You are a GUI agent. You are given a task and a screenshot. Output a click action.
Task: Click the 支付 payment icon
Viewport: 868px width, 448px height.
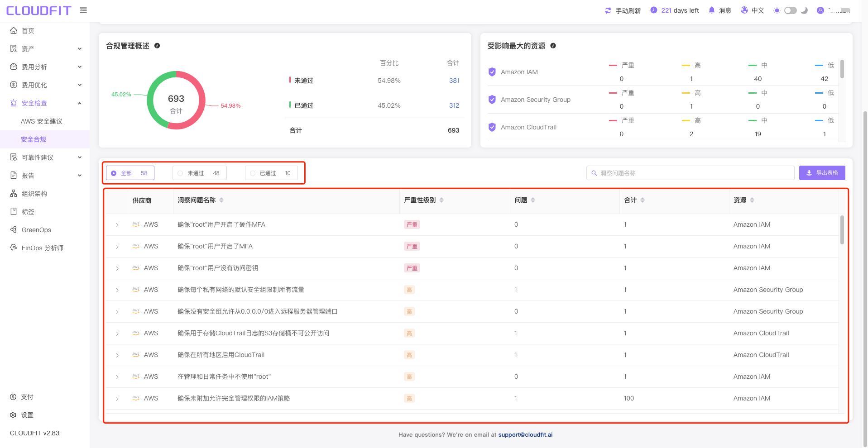13,397
